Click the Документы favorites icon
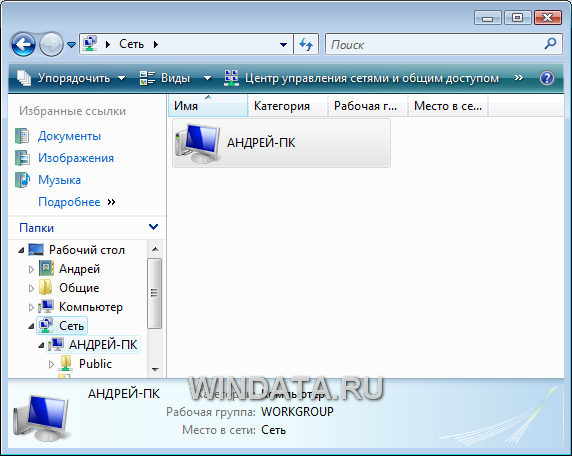The width and height of the screenshot is (572, 456). pos(22,136)
